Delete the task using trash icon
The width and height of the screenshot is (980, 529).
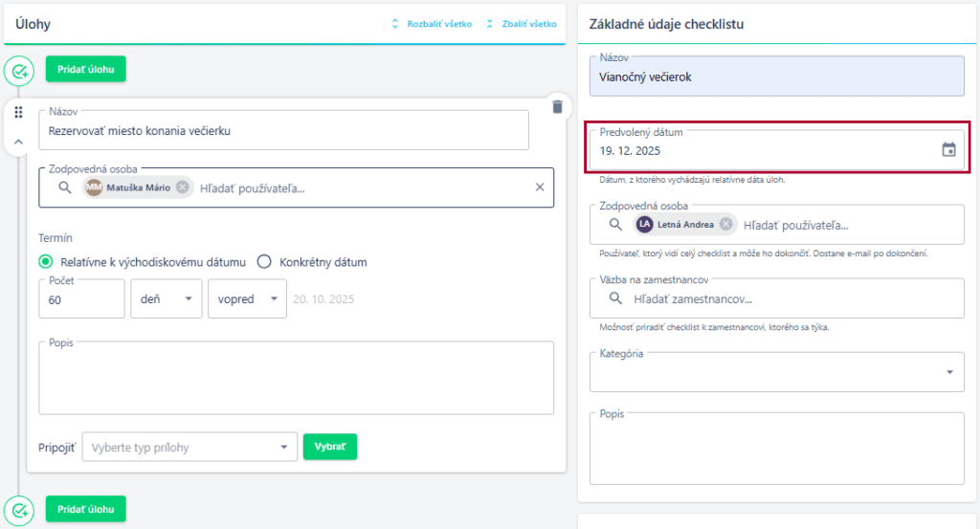click(557, 106)
